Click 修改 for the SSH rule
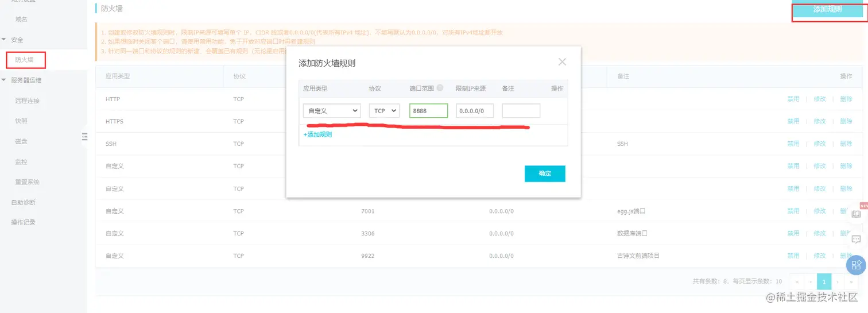 [x=820, y=144]
